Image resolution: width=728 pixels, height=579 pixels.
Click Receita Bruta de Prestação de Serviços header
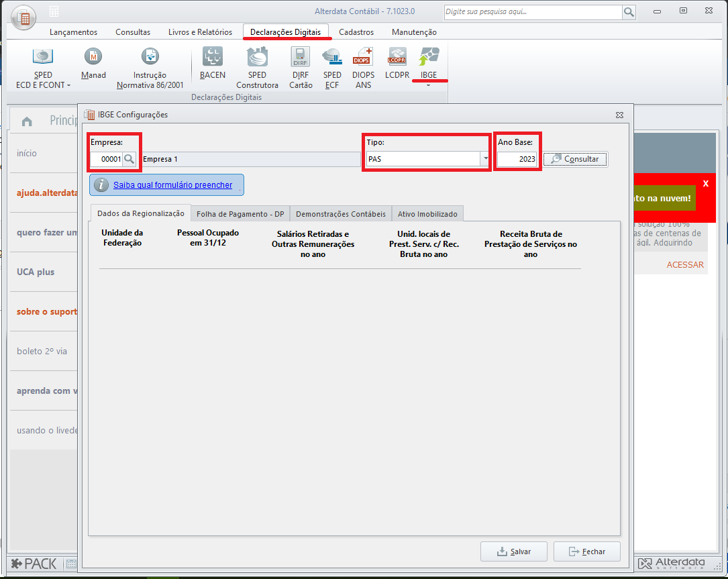[x=531, y=244]
